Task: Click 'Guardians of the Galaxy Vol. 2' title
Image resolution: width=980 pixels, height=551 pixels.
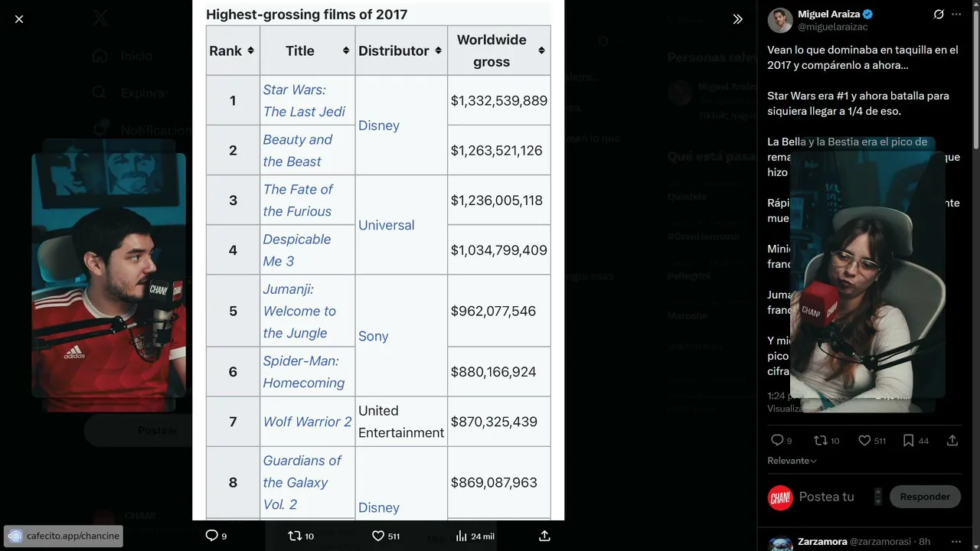Action: pyautogui.click(x=302, y=483)
